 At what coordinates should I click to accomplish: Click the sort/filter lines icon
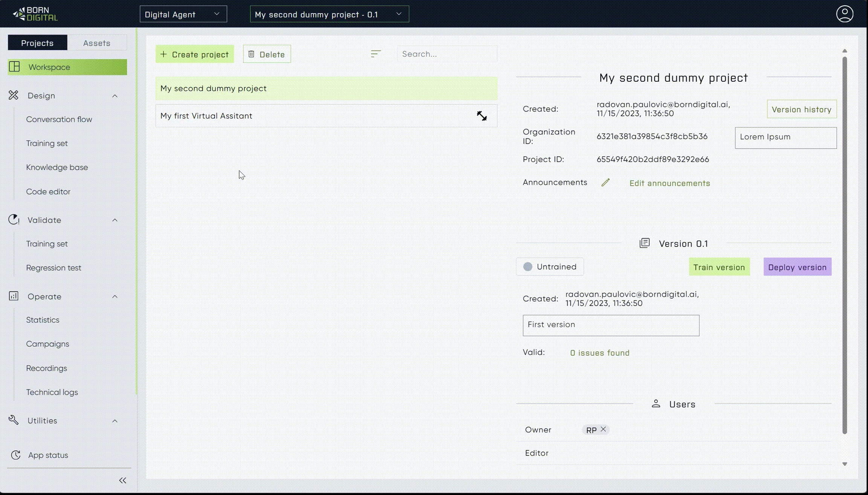pos(375,54)
